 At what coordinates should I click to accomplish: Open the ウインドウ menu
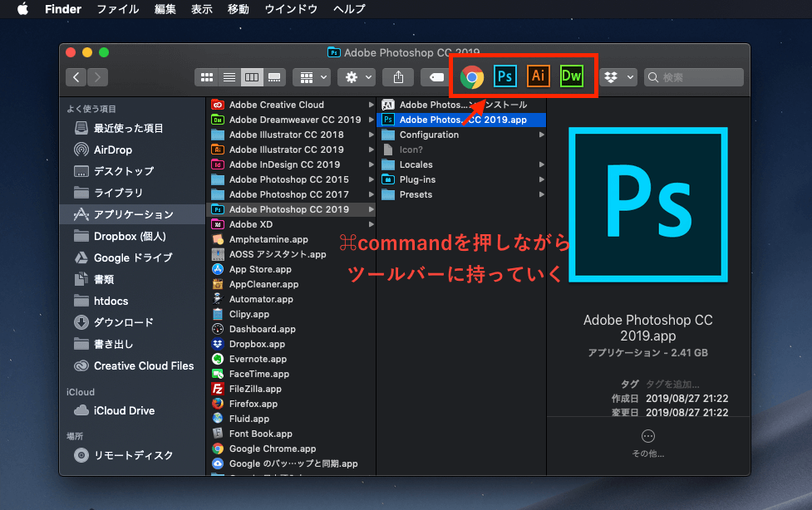pyautogui.click(x=291, y=9)
